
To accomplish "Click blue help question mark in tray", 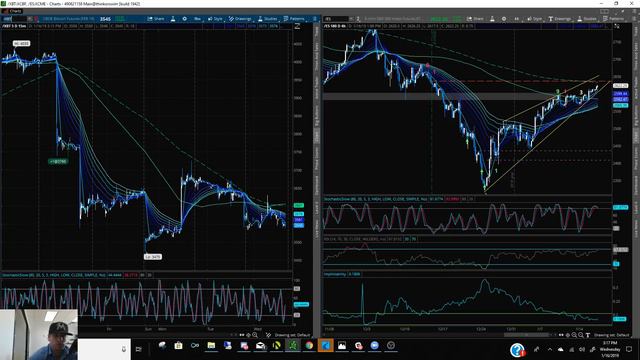I will click(517, 350).
